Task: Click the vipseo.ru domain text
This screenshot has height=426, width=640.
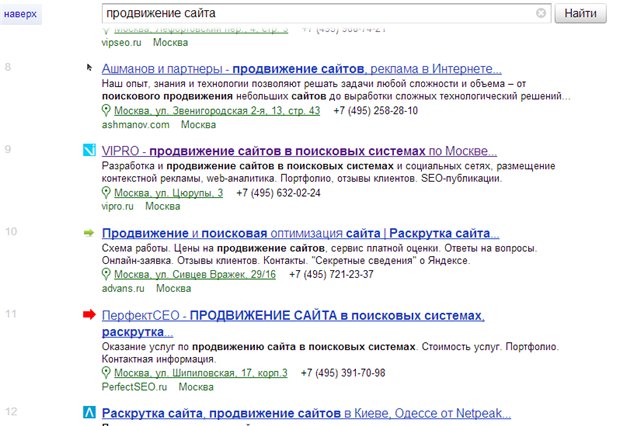Action: point(122,42)
